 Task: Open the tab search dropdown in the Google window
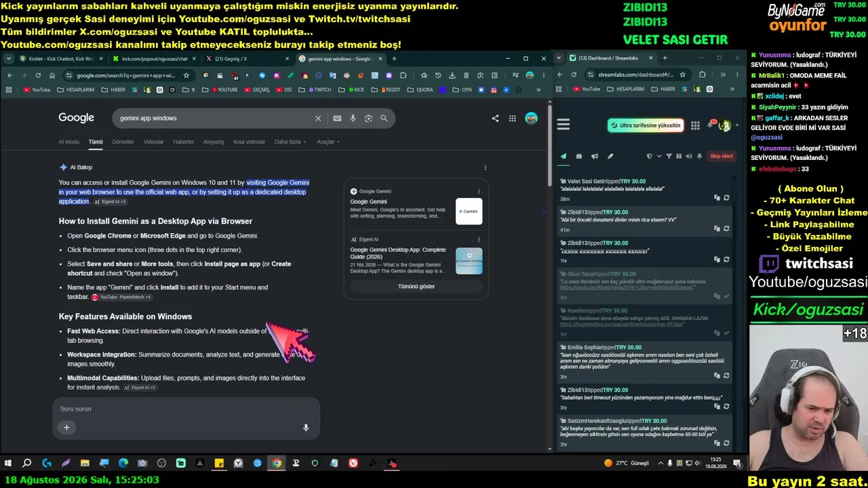tap(9, 59)
